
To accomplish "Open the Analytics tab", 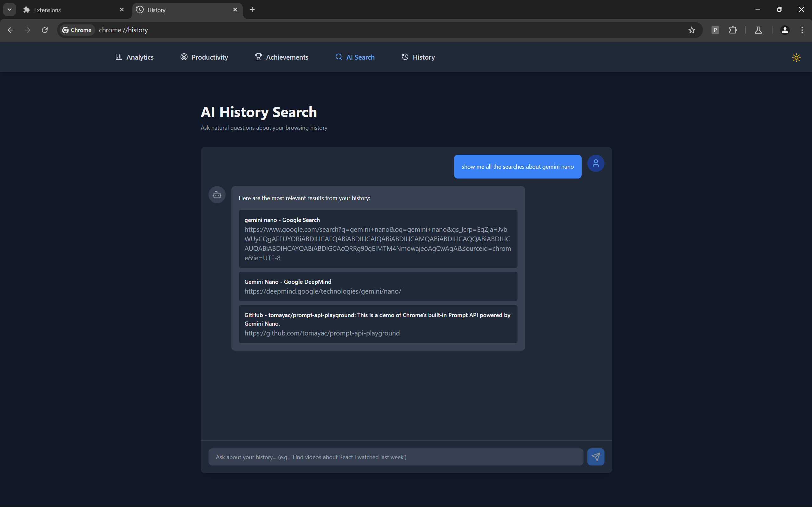I will click(x=134, y=57).
